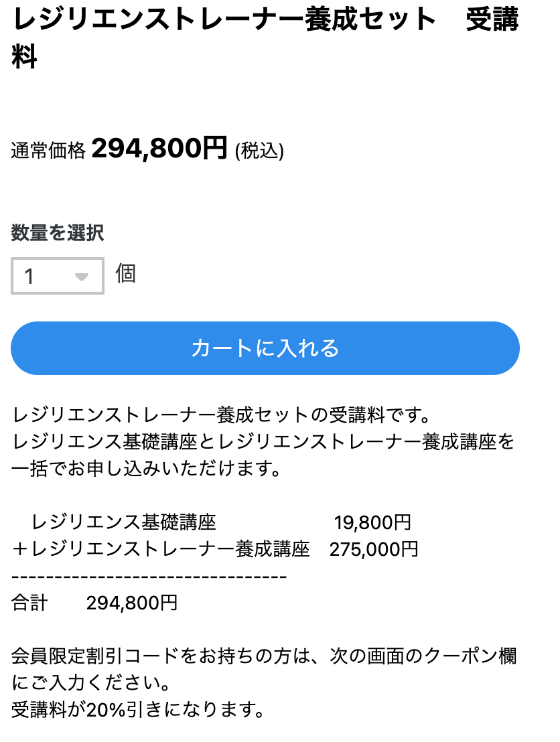Viewport: 560px width, 742px height.
Task: Click the 受講料が20%引きになります text
Action: coord(136,709)
